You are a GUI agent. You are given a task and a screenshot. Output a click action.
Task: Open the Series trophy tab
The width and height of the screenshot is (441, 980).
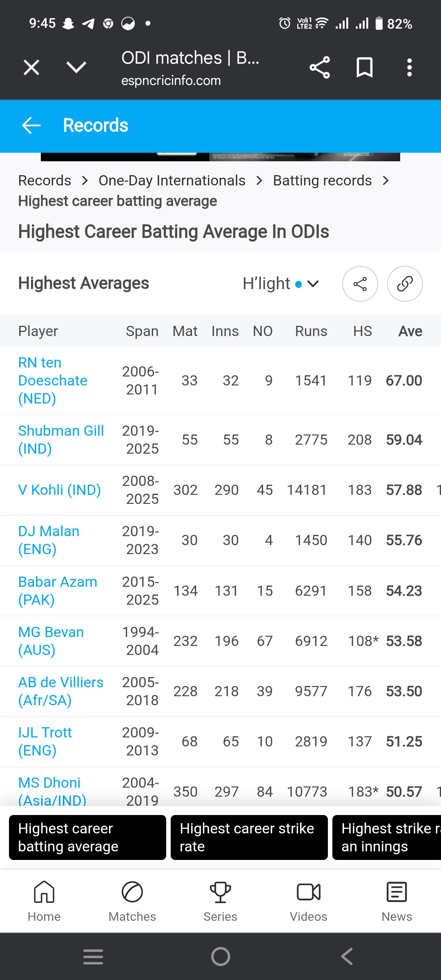220,901
